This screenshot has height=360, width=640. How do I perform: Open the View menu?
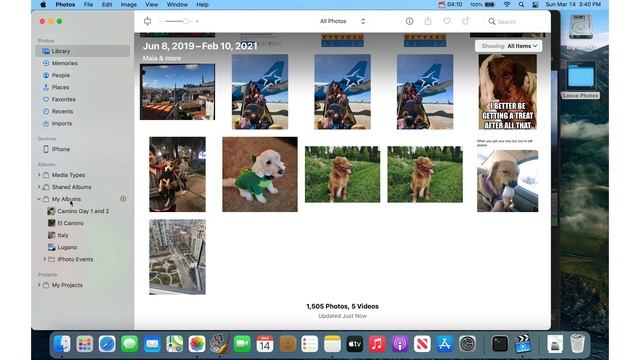pos(151,4)
